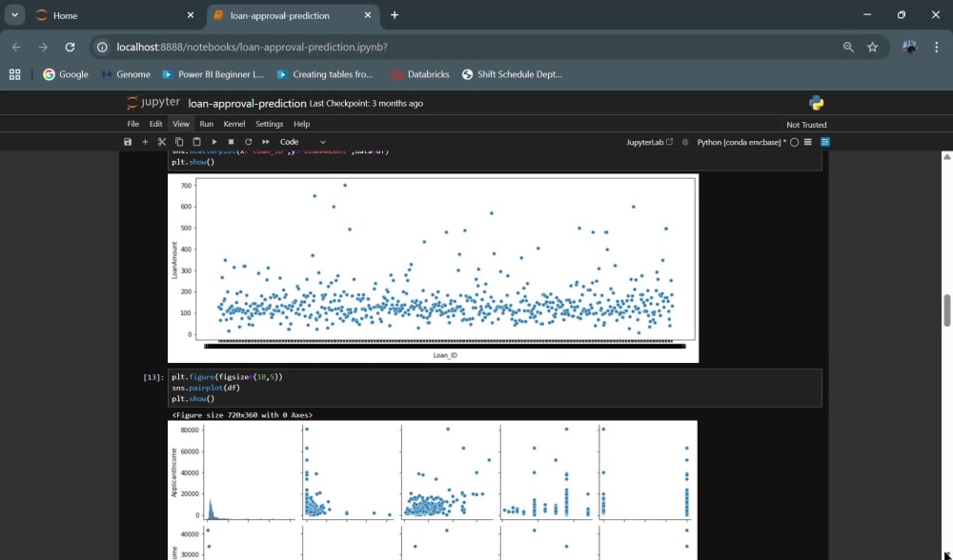Open the Chrome three-dot menu

click(936, 47)
